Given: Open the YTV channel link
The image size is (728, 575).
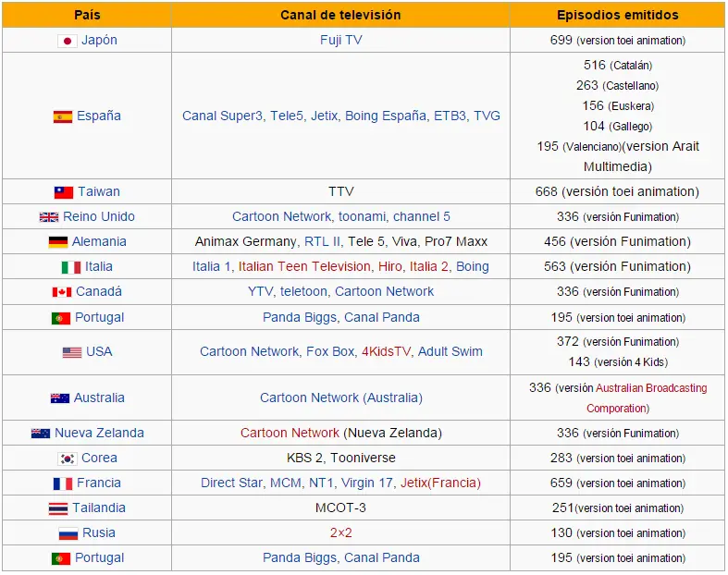Looking at the screenshot, I should click(x=260, y=292).
